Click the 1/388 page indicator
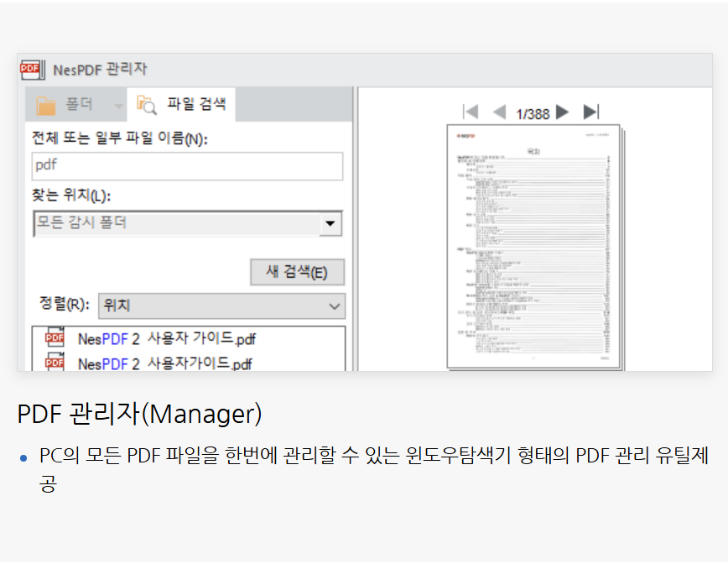The width and height of the screenshot is (728, 564). click(533, 114)
